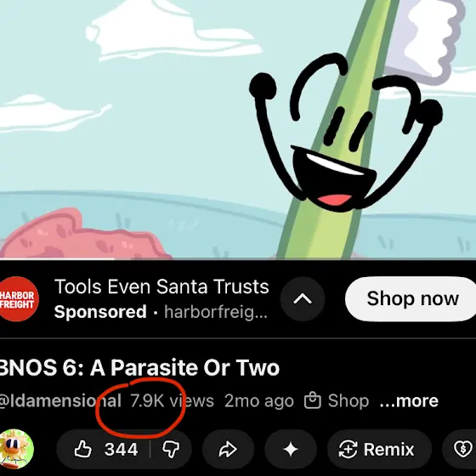Click the Shop now button
Image resolution: width=476 pixels, height=476 pixels.
click(x=411, y=299)
